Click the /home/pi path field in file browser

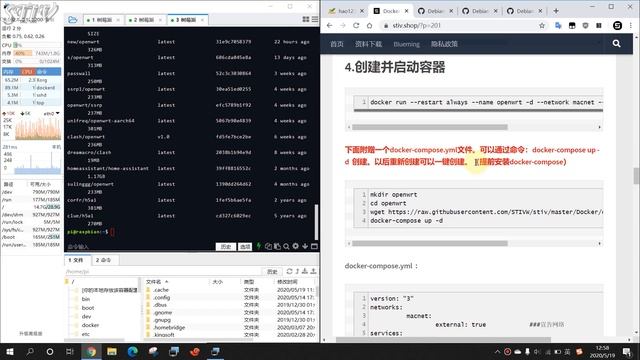tap(162, 271)
